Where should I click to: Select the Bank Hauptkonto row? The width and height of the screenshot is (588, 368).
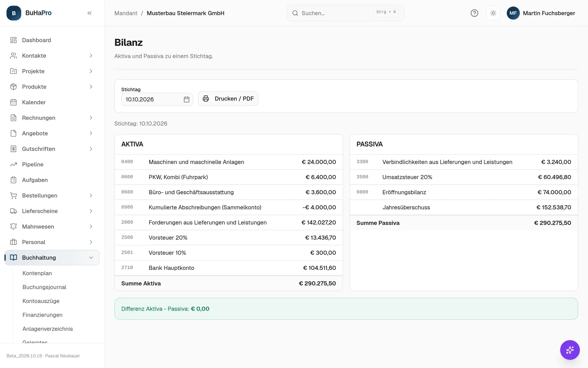click(x=228, y=268)
